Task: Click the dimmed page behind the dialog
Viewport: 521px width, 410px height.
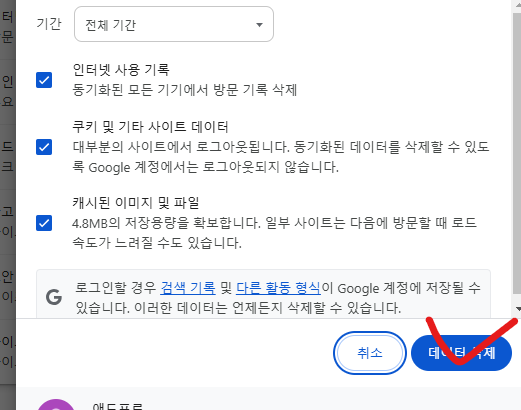Action: pos(7,200)
